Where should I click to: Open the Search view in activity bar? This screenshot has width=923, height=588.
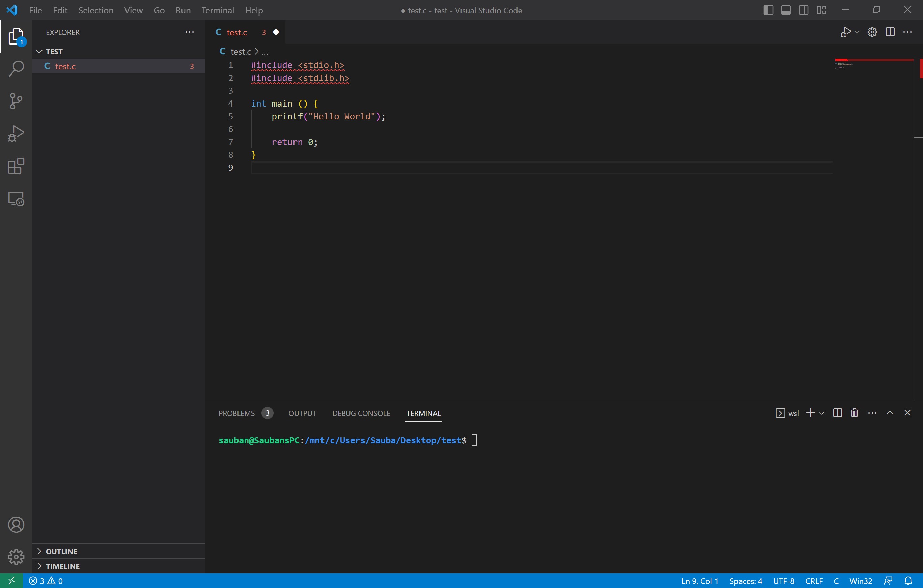pos(16,68)
